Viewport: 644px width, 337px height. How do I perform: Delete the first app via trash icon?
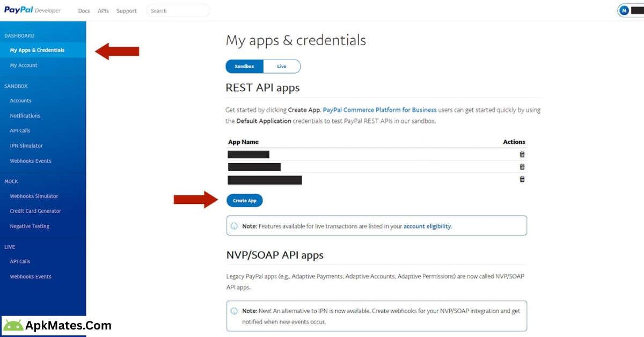[522, 155]
